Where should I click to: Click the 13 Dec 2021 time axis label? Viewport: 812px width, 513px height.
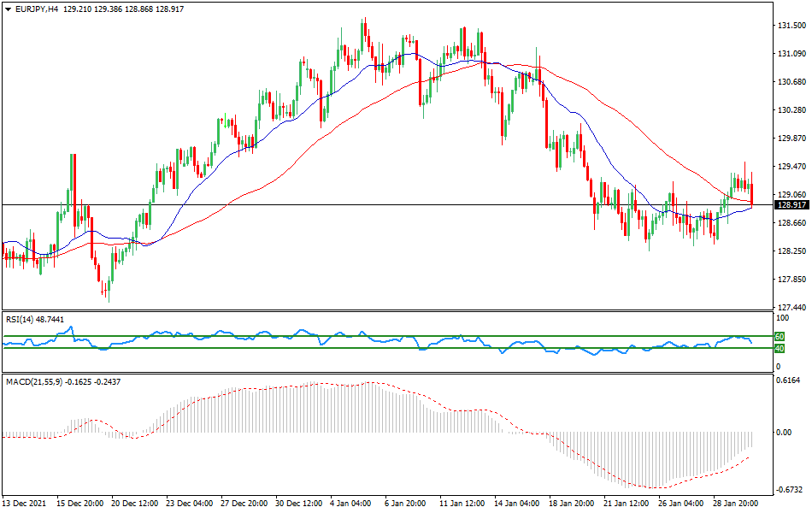26,504
